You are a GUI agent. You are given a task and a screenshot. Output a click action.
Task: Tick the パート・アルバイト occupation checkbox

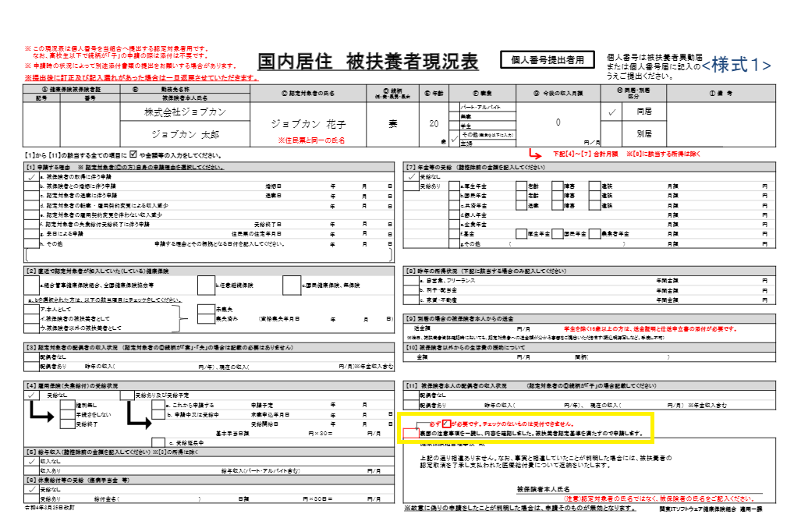tap(455, 107)
